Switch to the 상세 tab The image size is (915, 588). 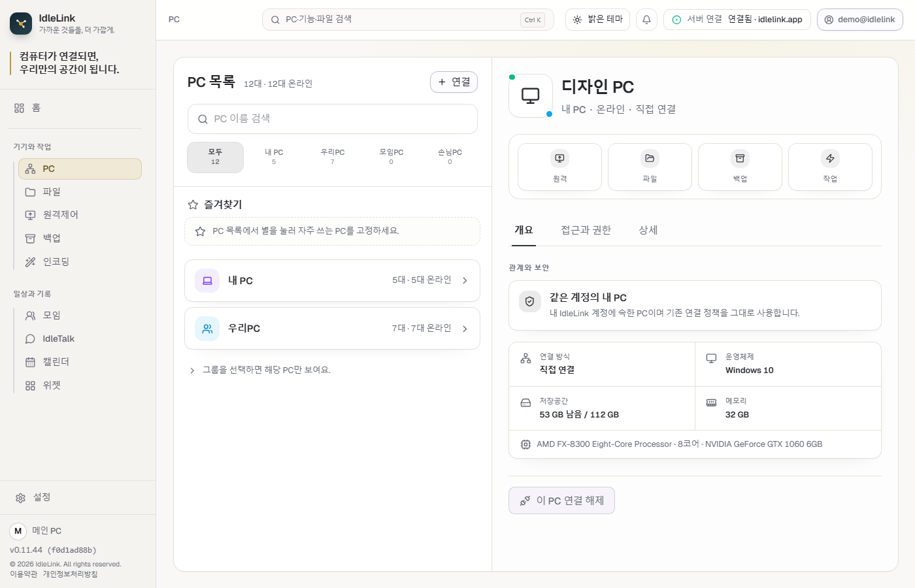pyautogui.click(x=648, y=230)
